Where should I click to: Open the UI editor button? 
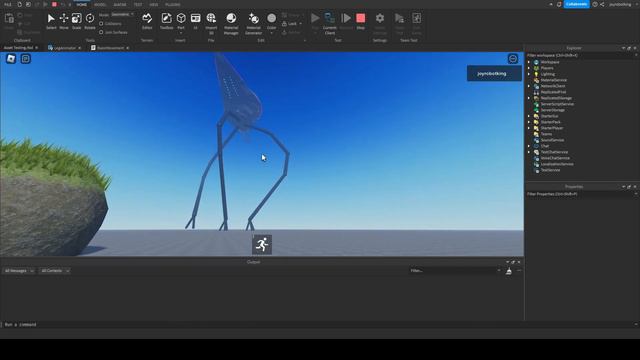(x=196, y=21)
